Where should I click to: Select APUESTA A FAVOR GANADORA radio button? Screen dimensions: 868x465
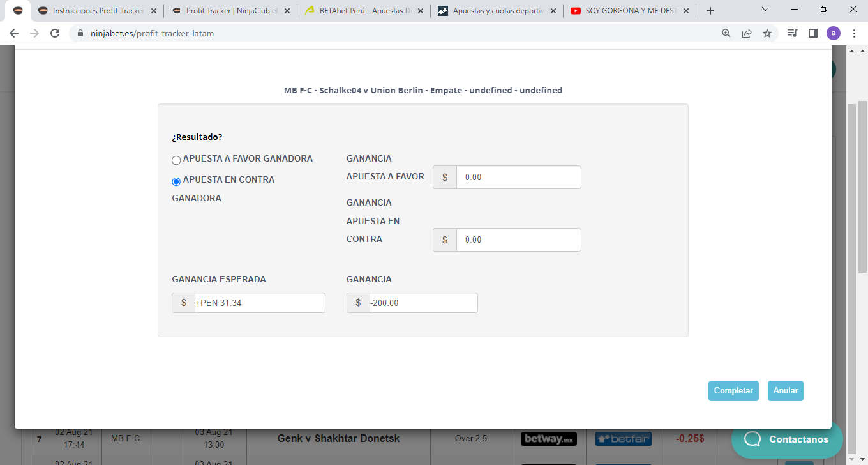[176, 160]
